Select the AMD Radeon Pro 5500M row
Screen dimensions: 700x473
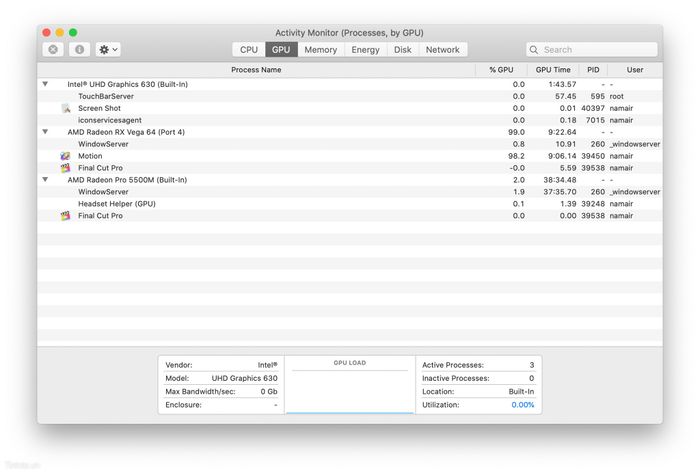pos(350,179)
